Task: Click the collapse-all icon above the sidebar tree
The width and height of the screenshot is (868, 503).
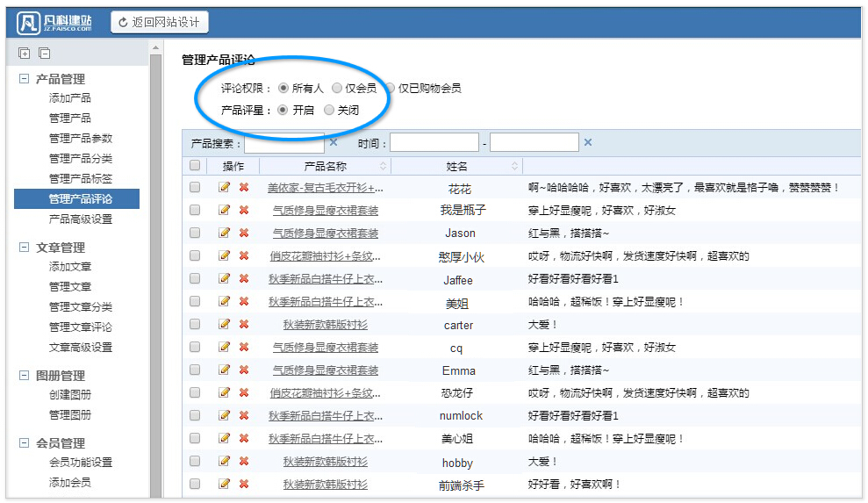Action: pyautogui.click(x=44, y=54)
